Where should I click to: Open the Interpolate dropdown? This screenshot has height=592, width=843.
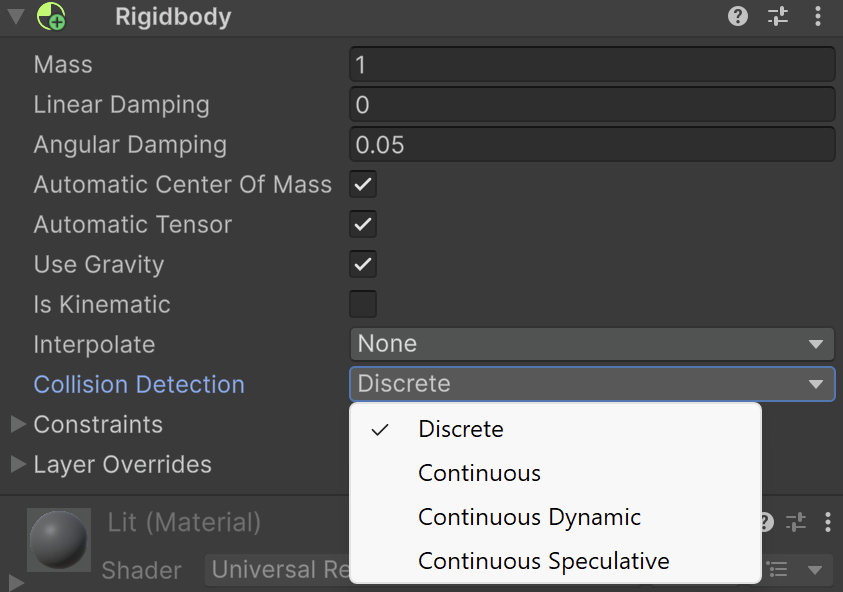(x=592, y=344)
